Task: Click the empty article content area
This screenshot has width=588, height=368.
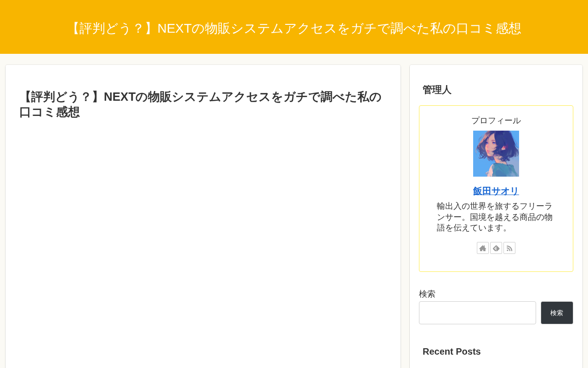Action: click(x=203, y=244)
